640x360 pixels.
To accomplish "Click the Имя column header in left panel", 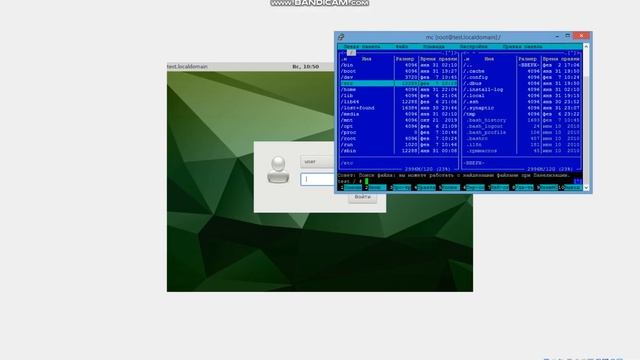I will coord(367,59).
